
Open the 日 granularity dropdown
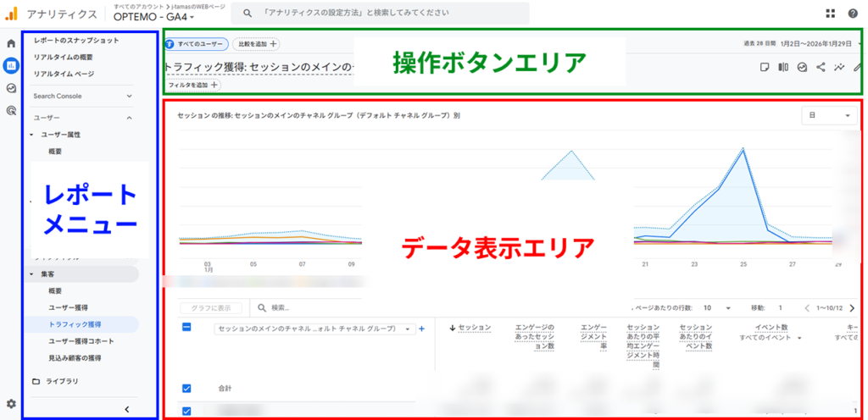(829, 116)
